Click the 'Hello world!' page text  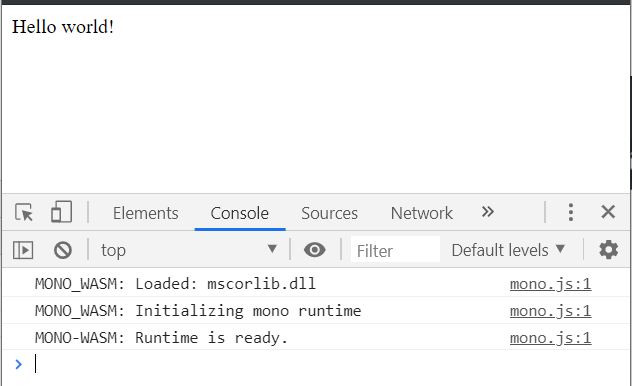[63, 27]
